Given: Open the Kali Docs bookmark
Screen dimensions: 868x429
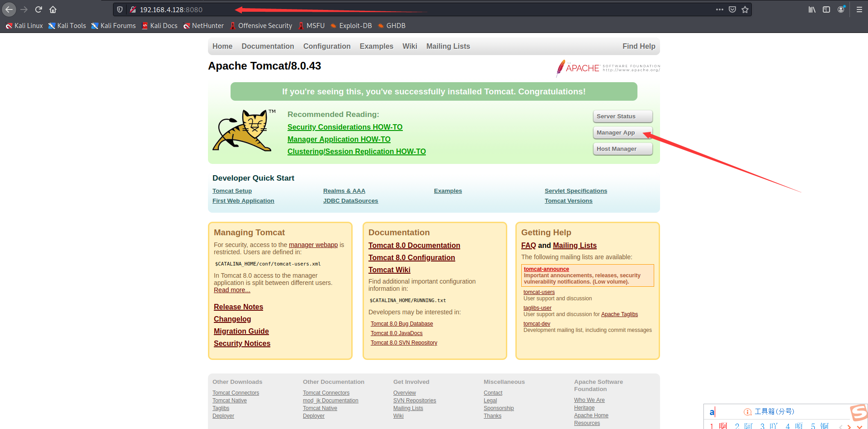Looking at the screenshot, I should [160, 26].
